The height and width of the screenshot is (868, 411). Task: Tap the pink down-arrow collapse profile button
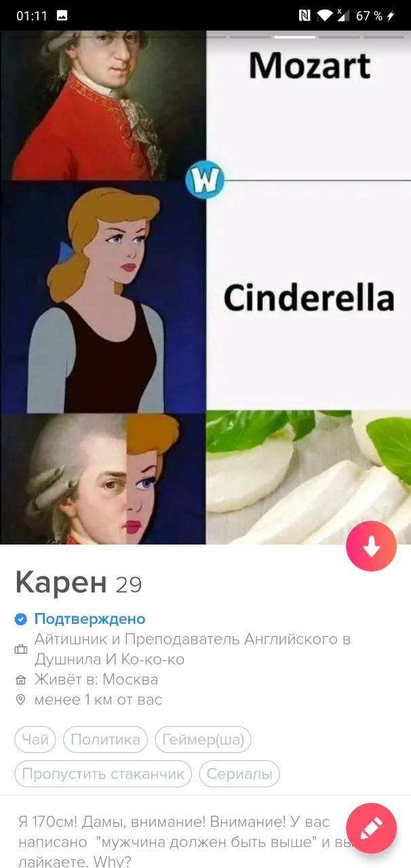pos(371,546)
